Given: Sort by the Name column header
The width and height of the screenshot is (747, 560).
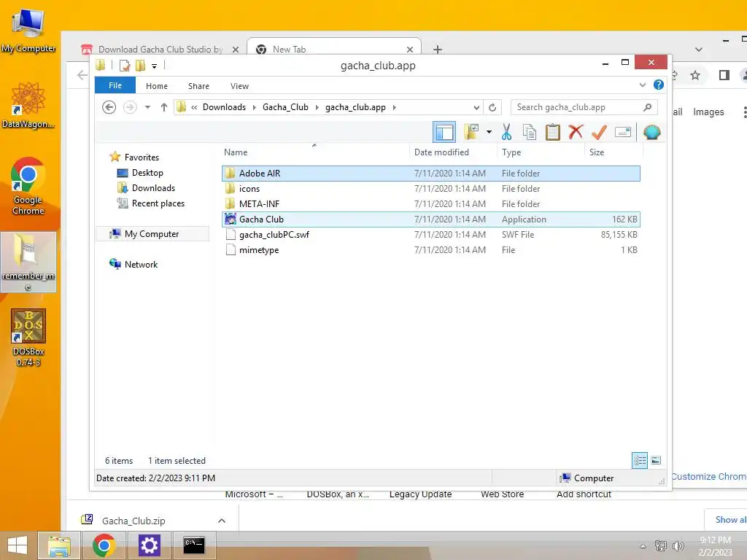Looking at the screenshot, I should (314, 152).
